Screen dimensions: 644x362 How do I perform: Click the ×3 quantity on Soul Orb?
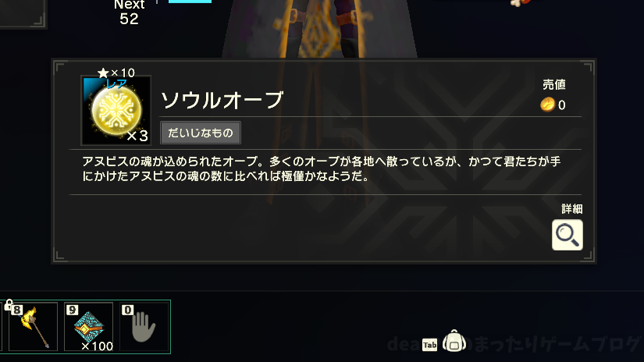coord(137,136)
